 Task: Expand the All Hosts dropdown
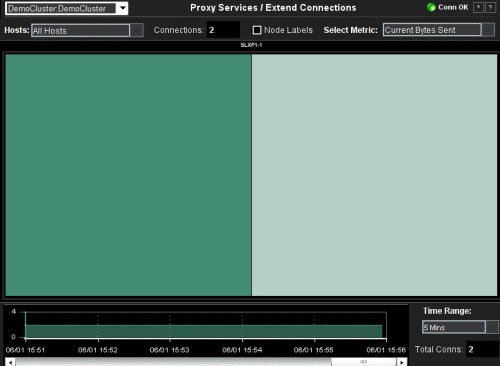pos(137,30)
